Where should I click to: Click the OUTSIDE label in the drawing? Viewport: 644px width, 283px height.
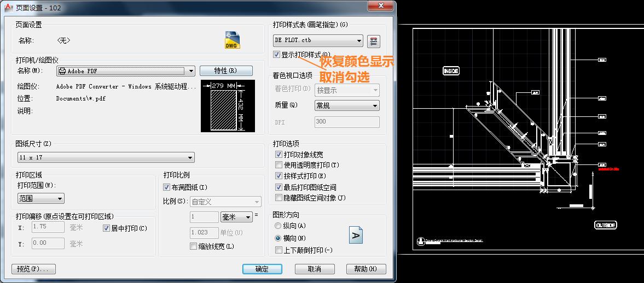(x=606, y=225)
